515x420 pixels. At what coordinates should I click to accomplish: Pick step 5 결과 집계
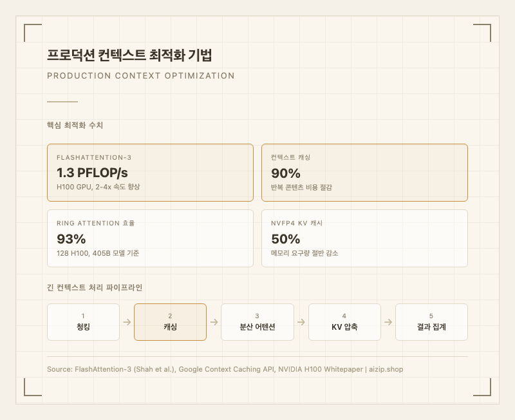click(431, 322)
